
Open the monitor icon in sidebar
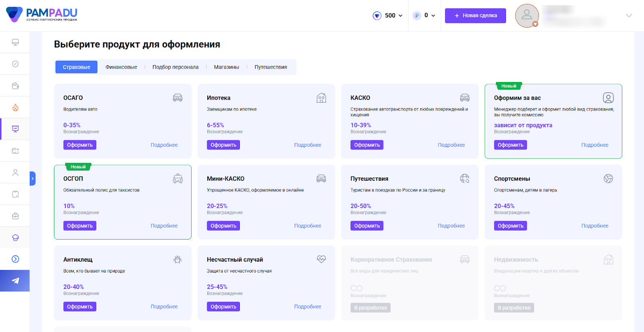click(15, 42)
